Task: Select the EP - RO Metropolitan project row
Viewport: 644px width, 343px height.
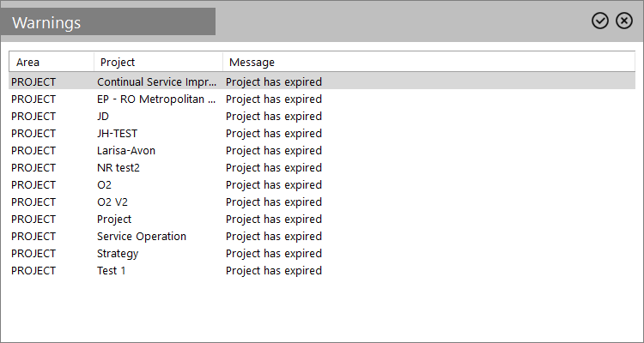Action: 322,99
